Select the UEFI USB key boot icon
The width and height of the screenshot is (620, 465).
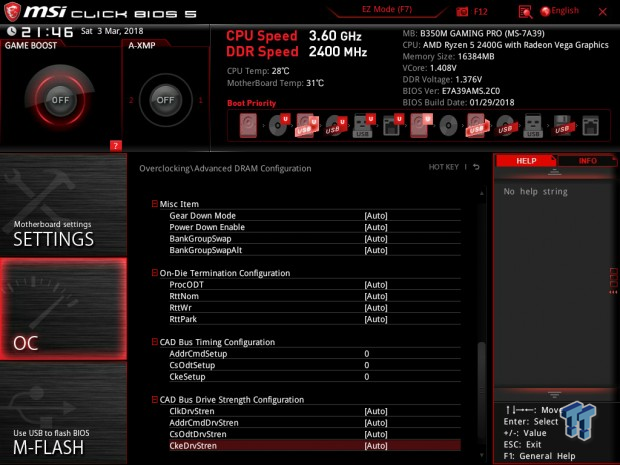tap(363, 125)
